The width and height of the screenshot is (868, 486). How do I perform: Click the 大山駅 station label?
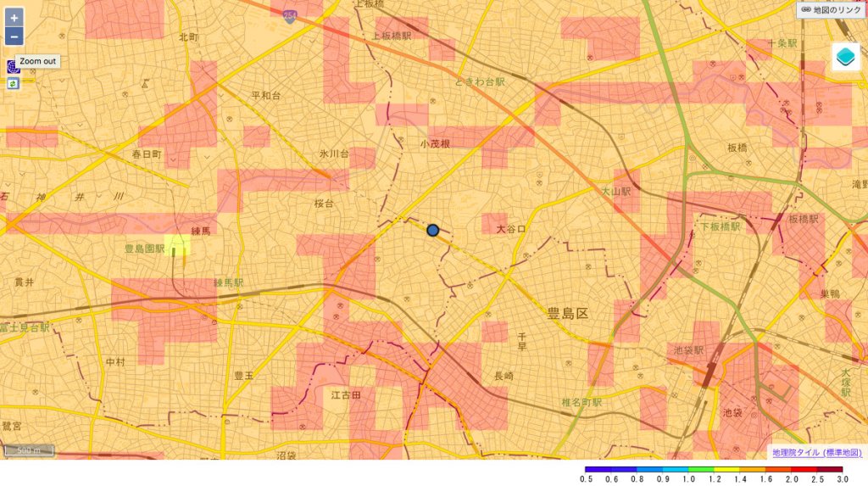616,193
